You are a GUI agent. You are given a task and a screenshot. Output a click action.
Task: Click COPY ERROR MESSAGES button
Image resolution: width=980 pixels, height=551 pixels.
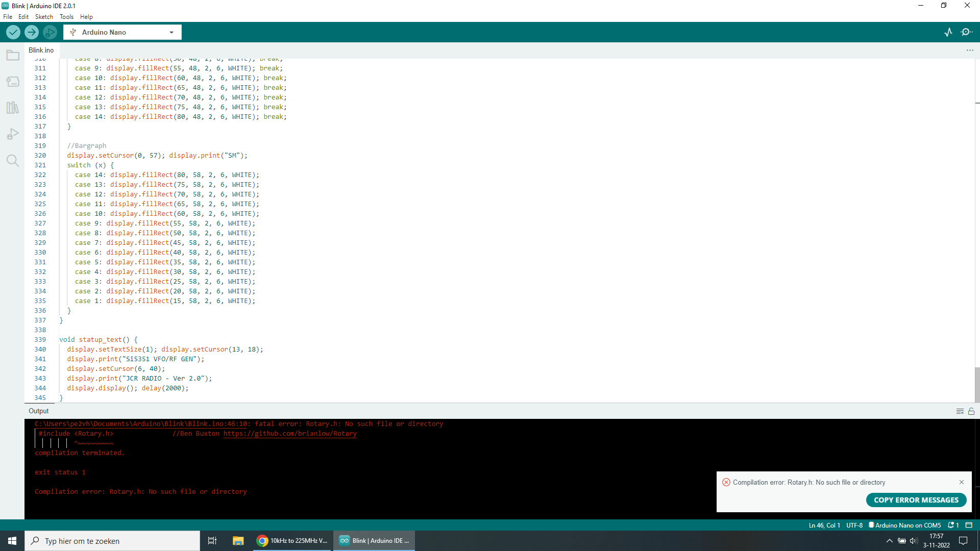[x=916, y=500]
